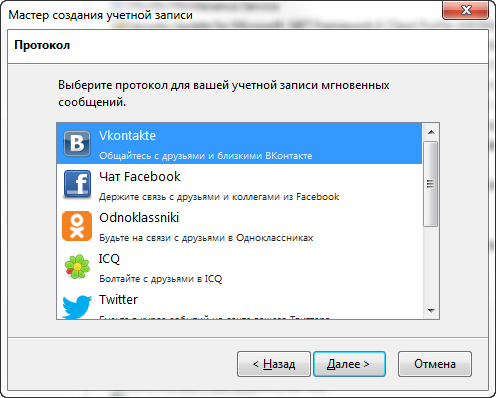
Task: Cancel the wizard with Отмена
Action: (435, 364)
